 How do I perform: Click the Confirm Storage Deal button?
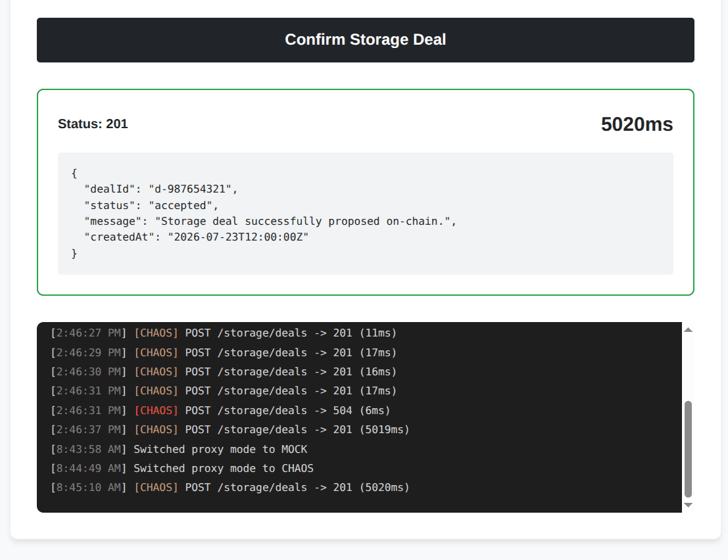366,40
